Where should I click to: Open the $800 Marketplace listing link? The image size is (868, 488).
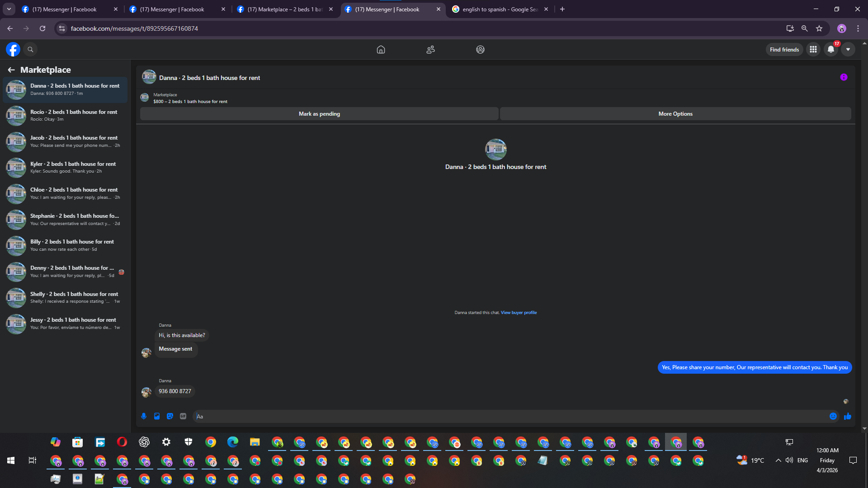pos(190,102)
